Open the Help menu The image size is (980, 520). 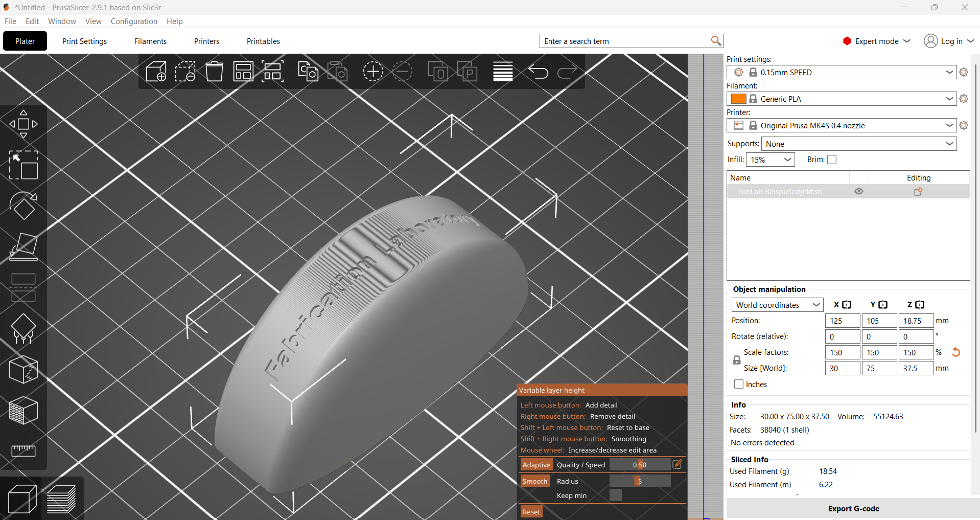click(x=175, y=21)
